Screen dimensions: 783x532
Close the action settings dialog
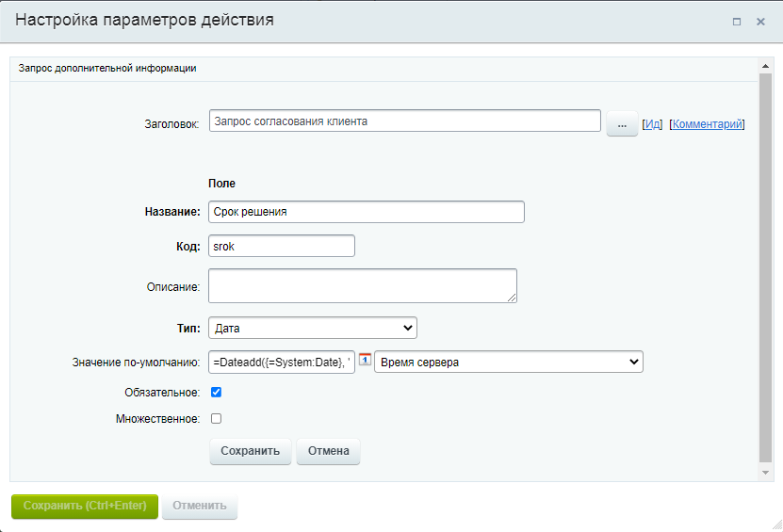pyautogui.click(x=760, y=22)
